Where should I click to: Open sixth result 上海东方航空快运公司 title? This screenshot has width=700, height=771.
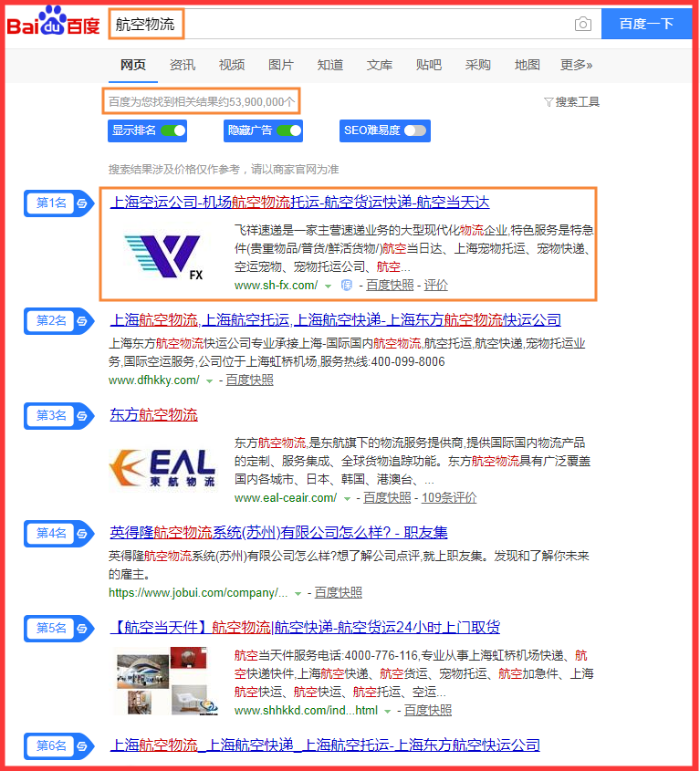click(325, 745)
